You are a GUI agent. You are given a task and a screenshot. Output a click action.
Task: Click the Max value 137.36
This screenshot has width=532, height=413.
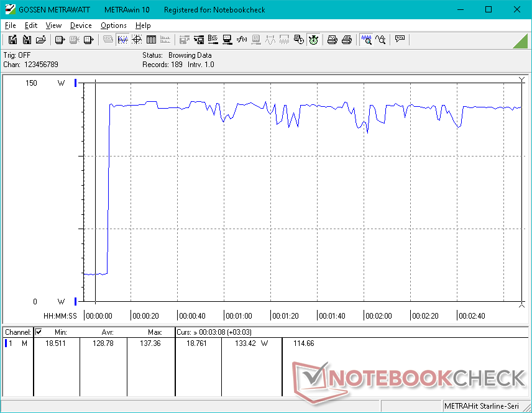[x=150, y=343]
